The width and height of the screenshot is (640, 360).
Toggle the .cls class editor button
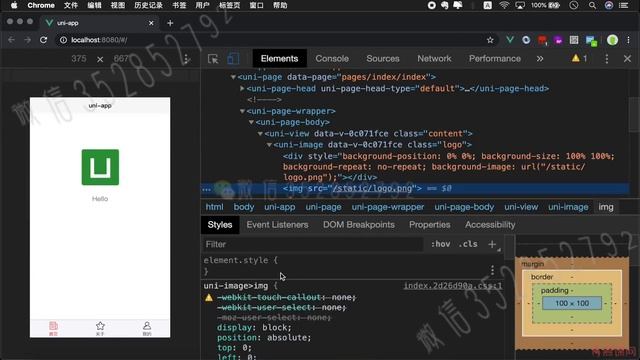coord(468,244)
